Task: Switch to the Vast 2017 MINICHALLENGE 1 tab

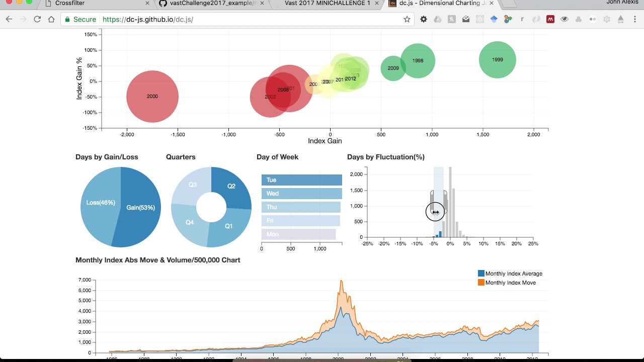Action: pos(327,3)
